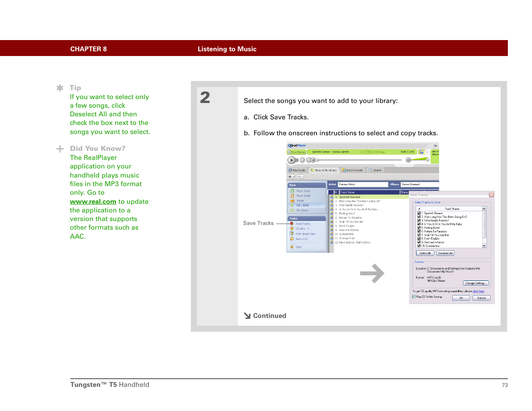Click scroll-up arrow in Save Tracks list
This screenshot has height=411, width=532.
[484, 209]
